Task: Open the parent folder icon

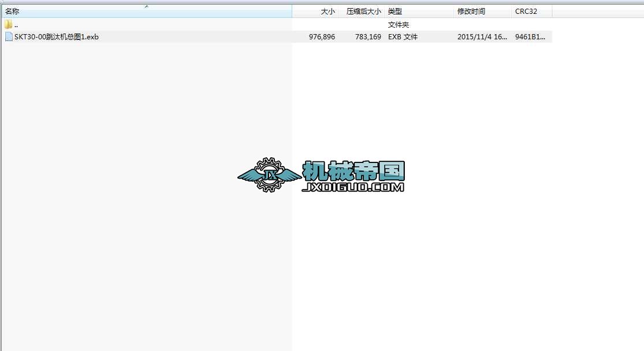Action: pyautogui.click(x=8, y=25)
